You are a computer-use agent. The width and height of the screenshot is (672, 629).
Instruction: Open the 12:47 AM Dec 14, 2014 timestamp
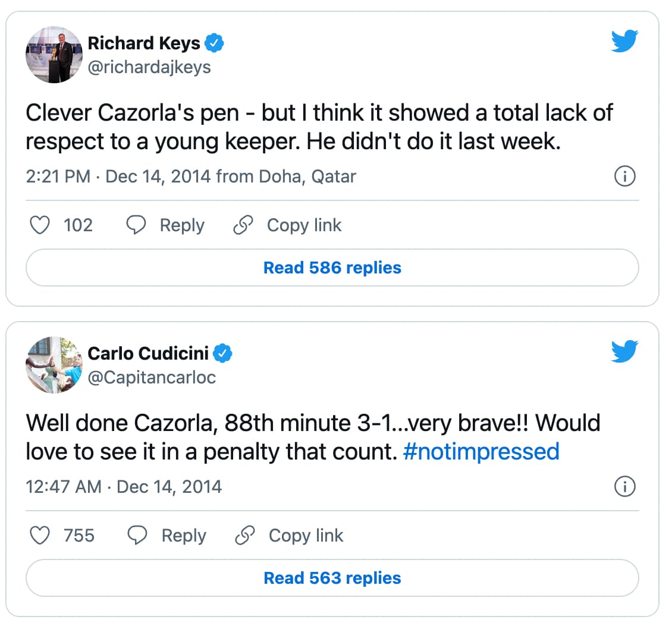(124, 487)
